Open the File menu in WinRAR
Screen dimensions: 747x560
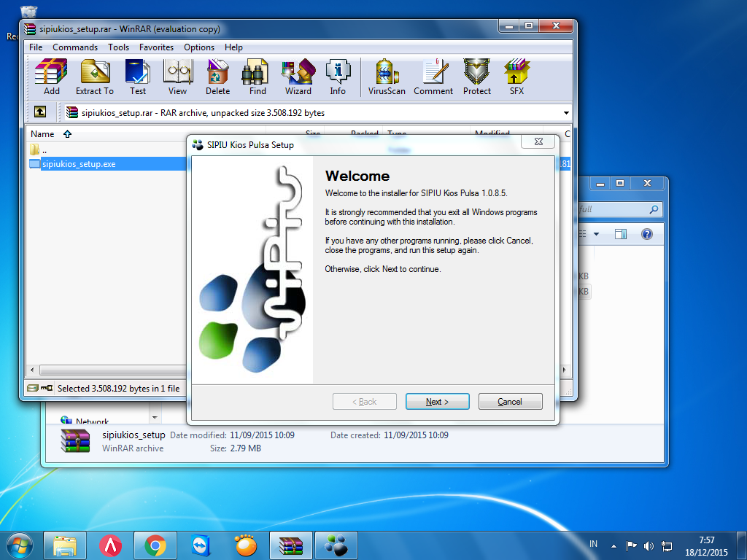click(x=36, y=47)
